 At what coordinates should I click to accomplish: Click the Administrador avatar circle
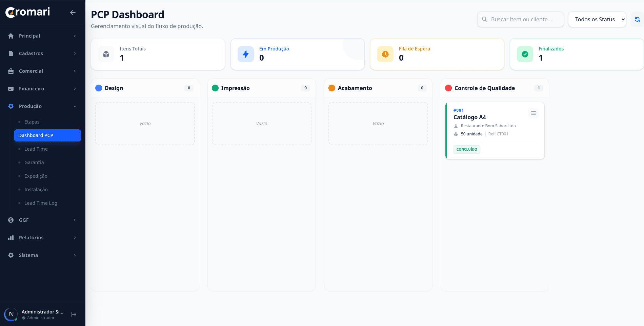click(x=11, y=314)
